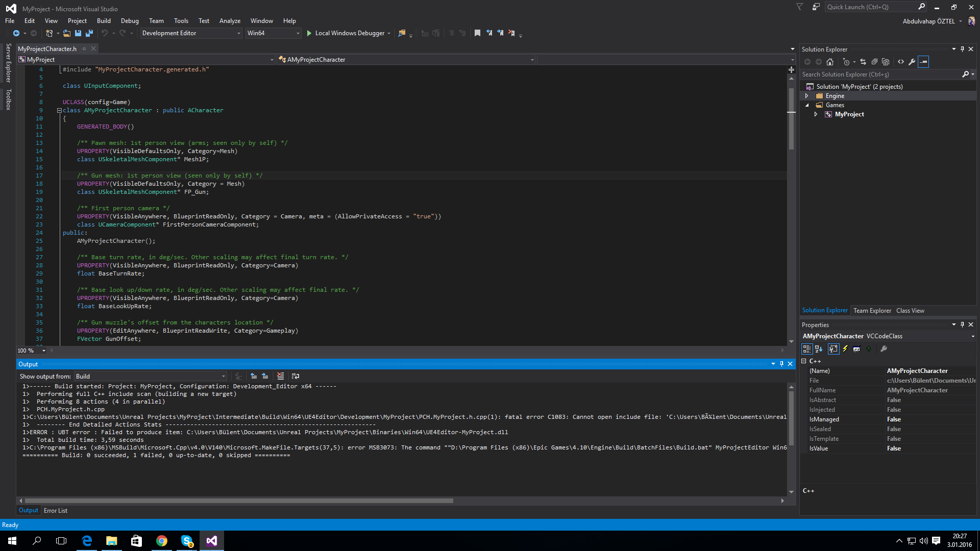Open the Development Editor configuration dropdown

(191, 33)
